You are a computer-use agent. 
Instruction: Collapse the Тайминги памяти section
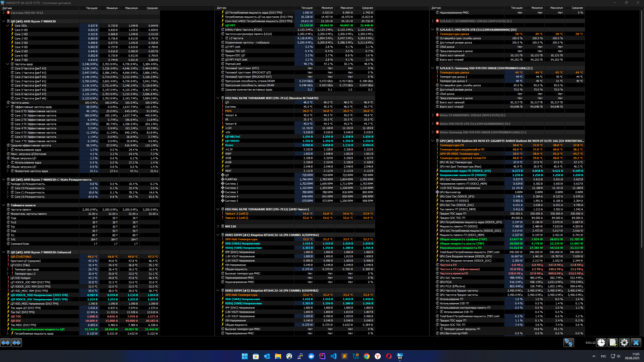(4, 205)
